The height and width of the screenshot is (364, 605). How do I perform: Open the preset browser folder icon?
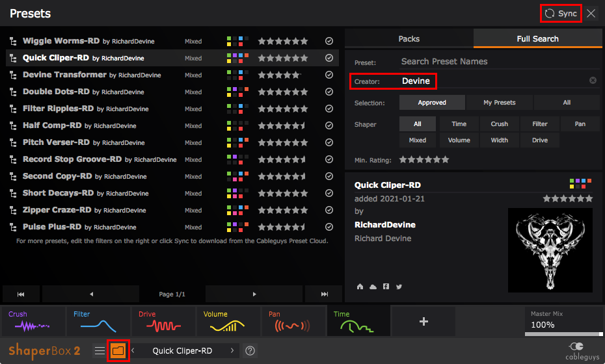click(x=118, y=350)
